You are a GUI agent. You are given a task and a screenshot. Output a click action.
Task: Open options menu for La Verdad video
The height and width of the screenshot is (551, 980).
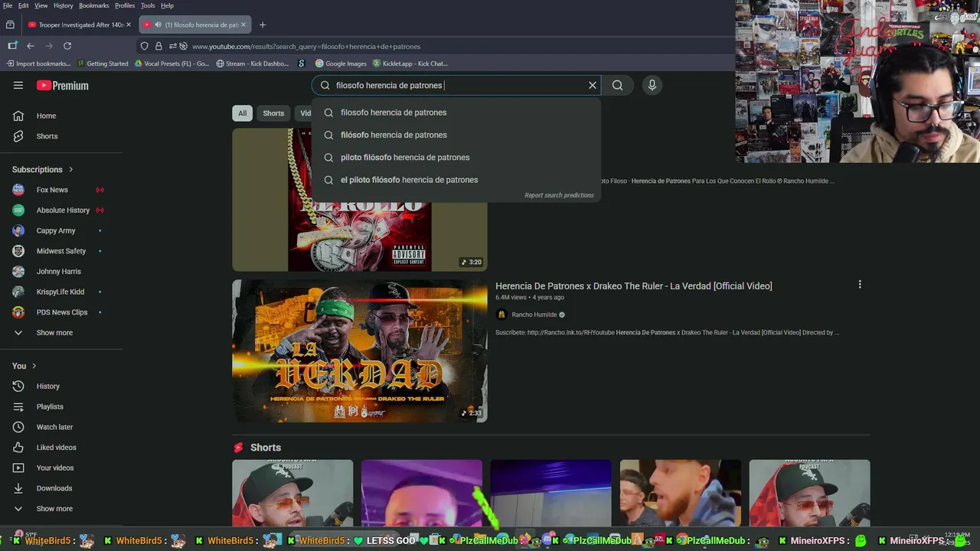tap(860, 285)
